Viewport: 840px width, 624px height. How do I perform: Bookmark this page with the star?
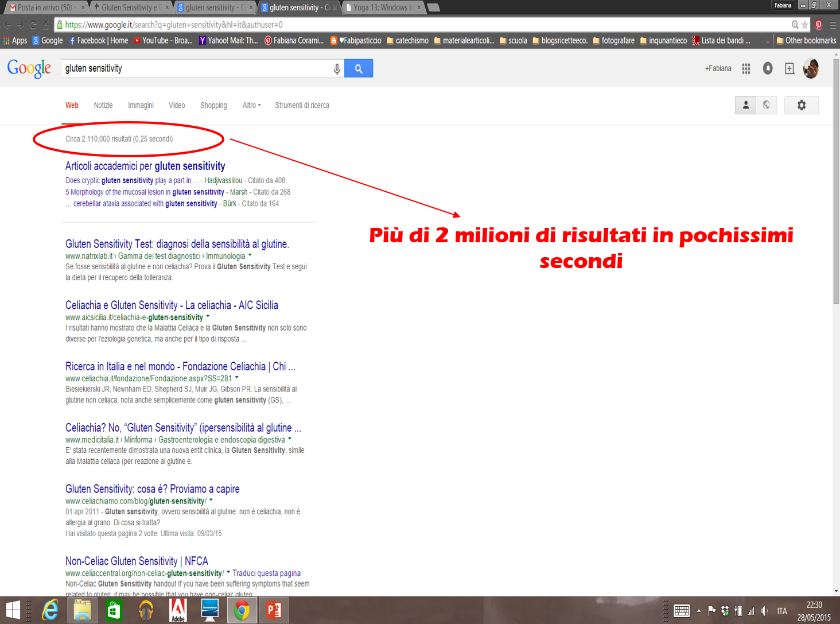click(804, 25)
